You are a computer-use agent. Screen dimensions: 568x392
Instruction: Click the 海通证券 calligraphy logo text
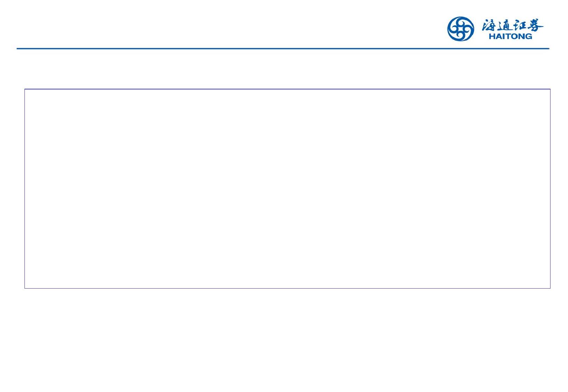pyautogui.click(x=512, y=25)
